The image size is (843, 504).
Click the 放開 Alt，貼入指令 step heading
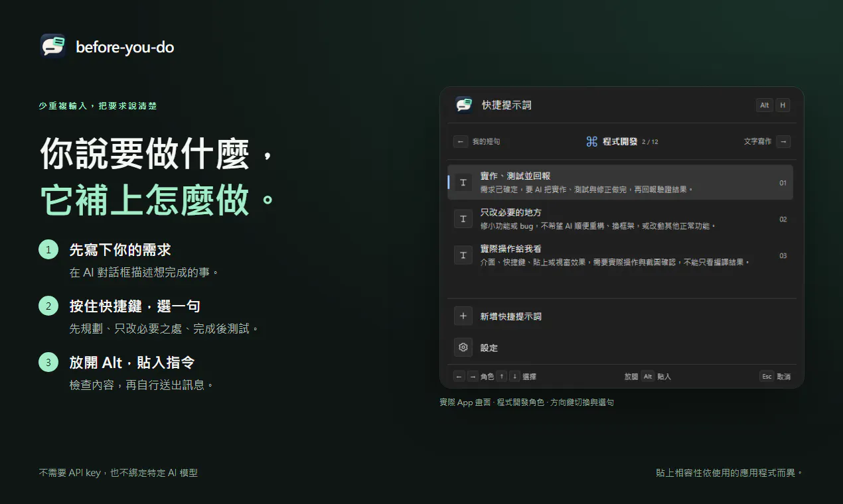pyautogui.click(x=132, y=363)
